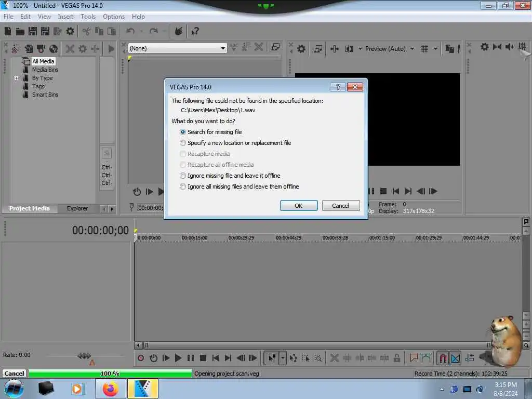Open the edit tool selector dropdown arrow
The width and height of the screenshot is (532, 399).
pyautogui.click(x=282, y=358)
